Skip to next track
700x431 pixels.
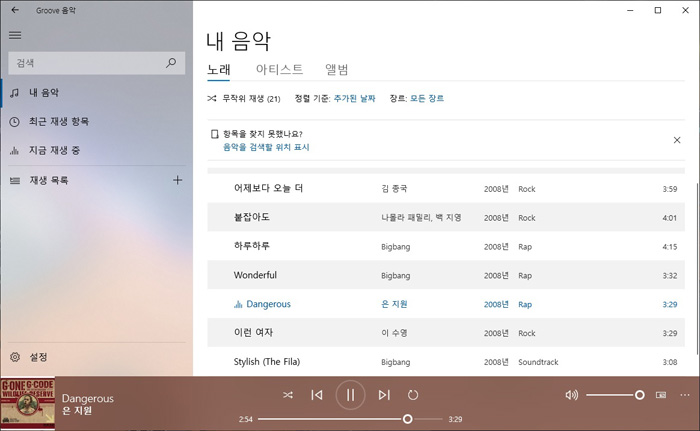384,395
